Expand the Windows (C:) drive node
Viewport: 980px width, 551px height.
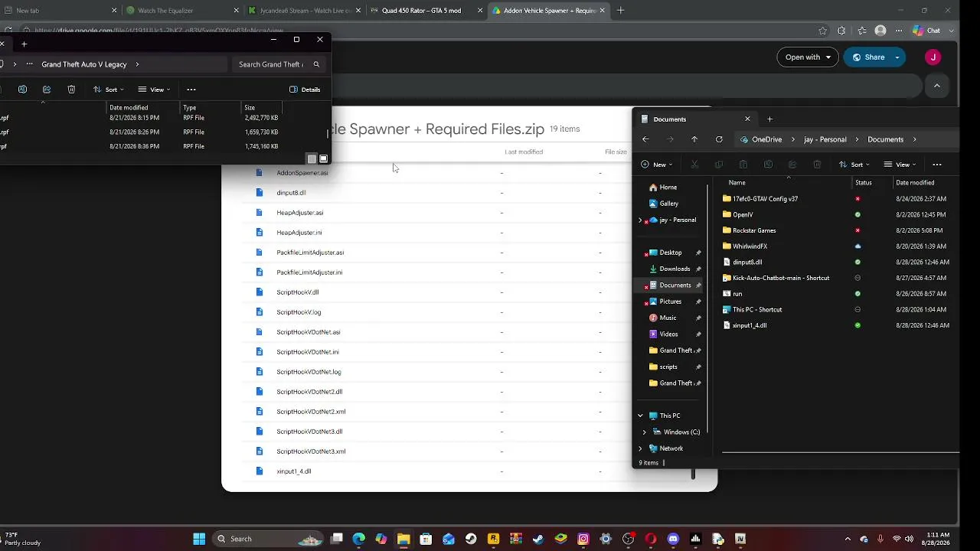645,432
